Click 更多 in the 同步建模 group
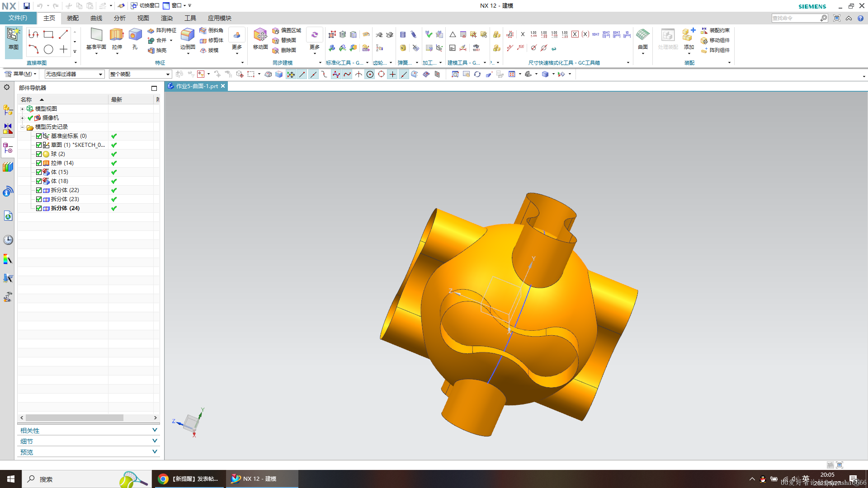 click(x=315, y=41)
